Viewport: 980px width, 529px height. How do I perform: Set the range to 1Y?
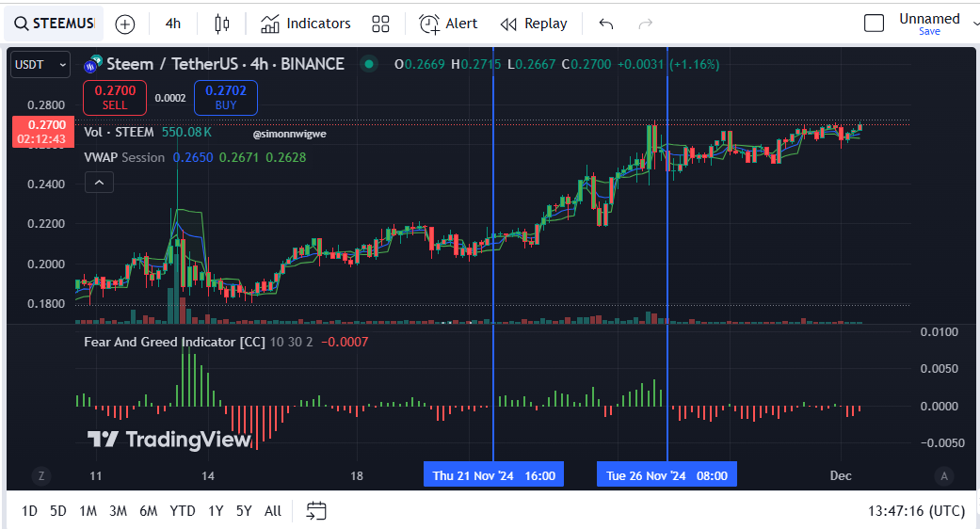(x=216, y=511)
